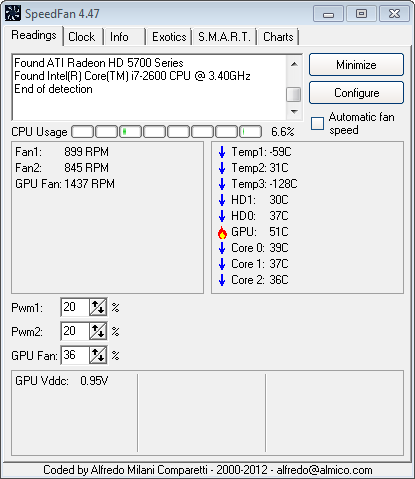Click the Pwm2 speed spinner arrows
The image size is (415, 479).
pyautogui.click(x=98, y=331)
